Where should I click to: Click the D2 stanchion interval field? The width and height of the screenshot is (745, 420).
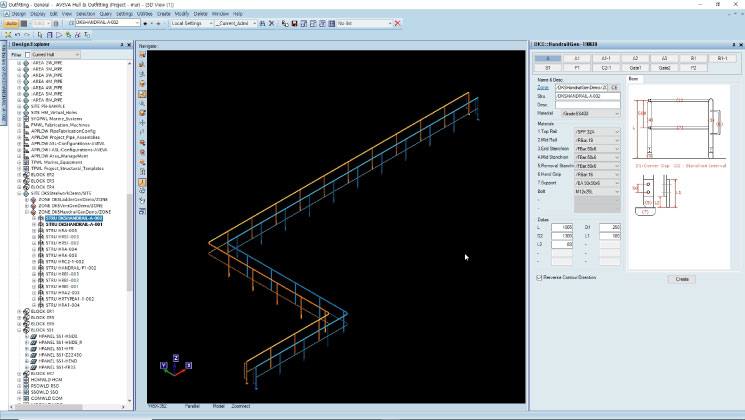point(562,236)
